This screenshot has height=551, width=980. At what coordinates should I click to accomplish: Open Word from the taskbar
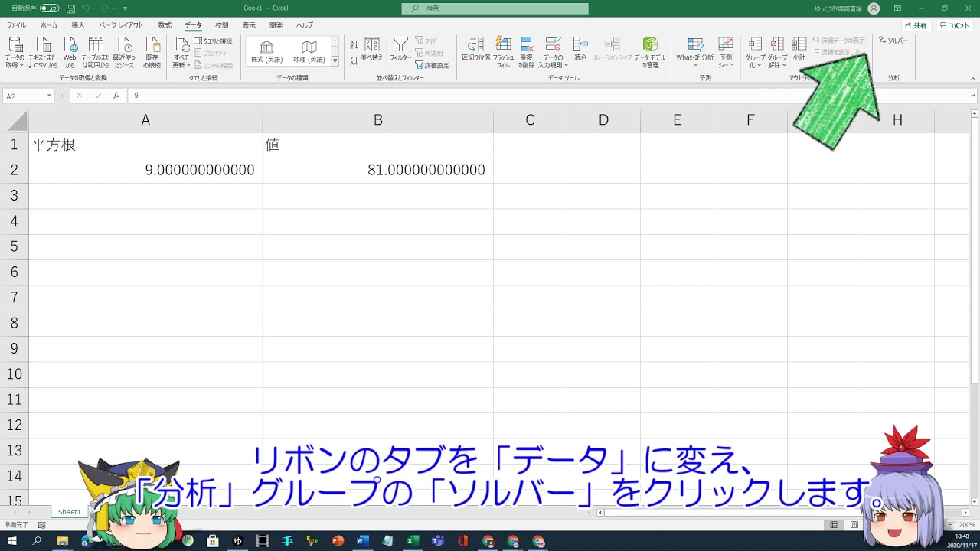[363, 541]
